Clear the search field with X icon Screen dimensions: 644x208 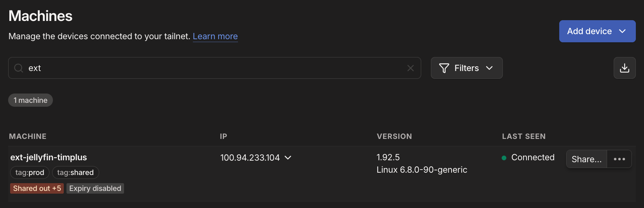point(410,68)
